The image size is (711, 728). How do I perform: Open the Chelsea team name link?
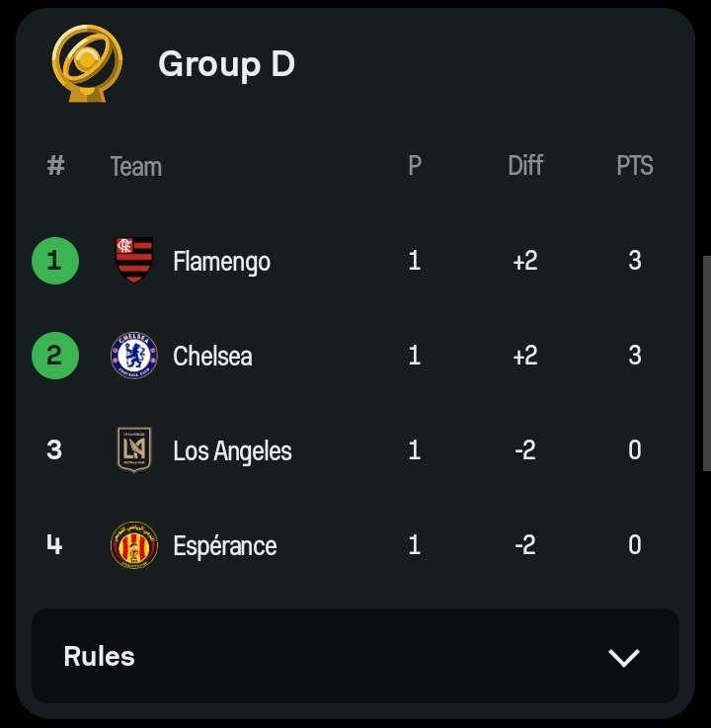click(x=212, y=357)
